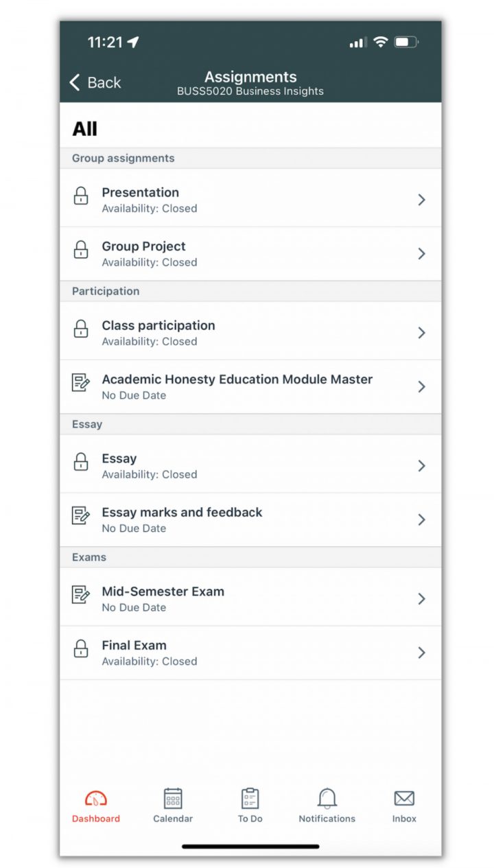Image resolution: width=494 pixels, height=868 pixels.
Task: Open the Calendar icon in bottom bar
Action: click(x=173, y=799)
